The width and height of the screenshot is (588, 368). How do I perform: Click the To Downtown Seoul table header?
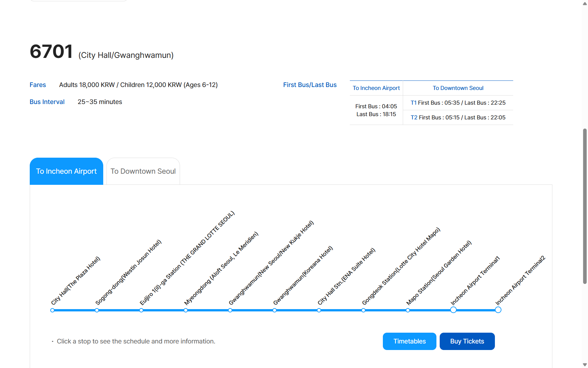coord(458,88)
